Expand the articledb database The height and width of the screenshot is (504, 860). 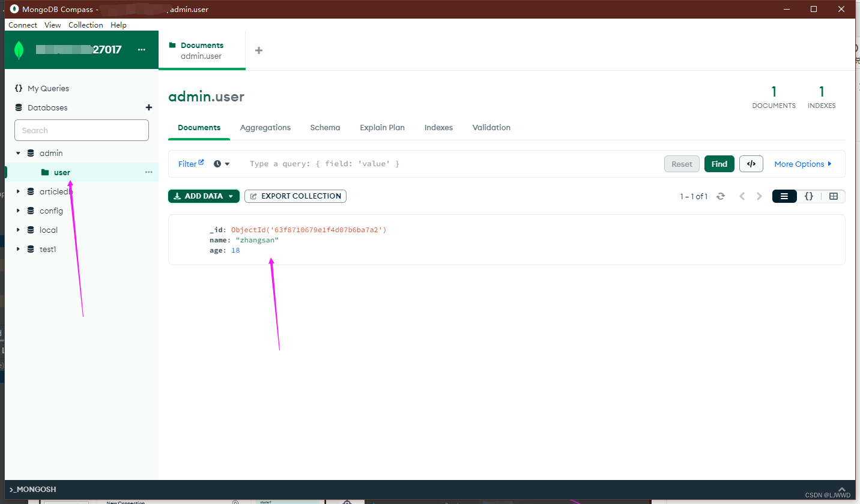click(x=18, y=191)
